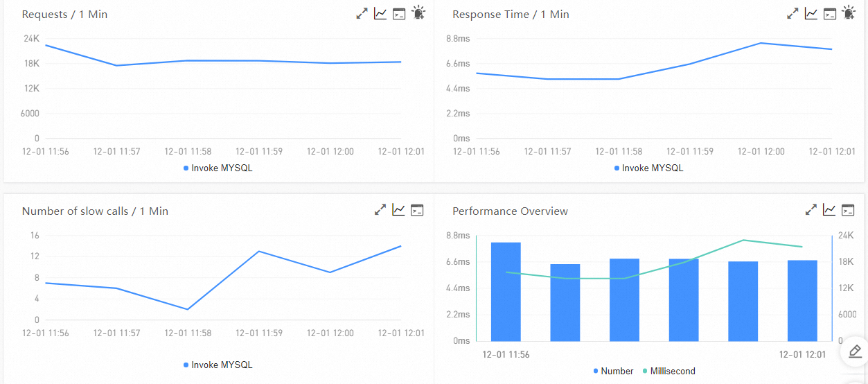Image resolution: width=868 pixels, height=384 pixels.
Task: Click the 6000 y-axis label in Requests chart
Action: tap(28, 113)
